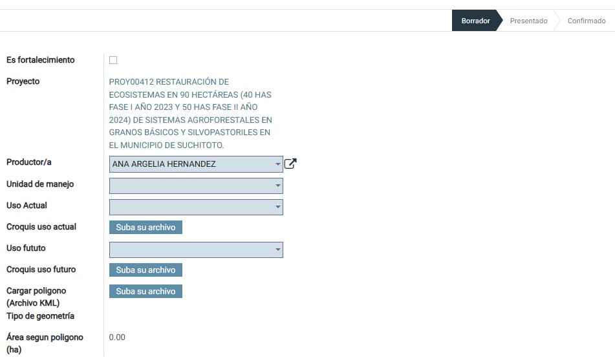Focus the empty Uso fututo text field
615x364 pixels.
click(x=191, y=250)
